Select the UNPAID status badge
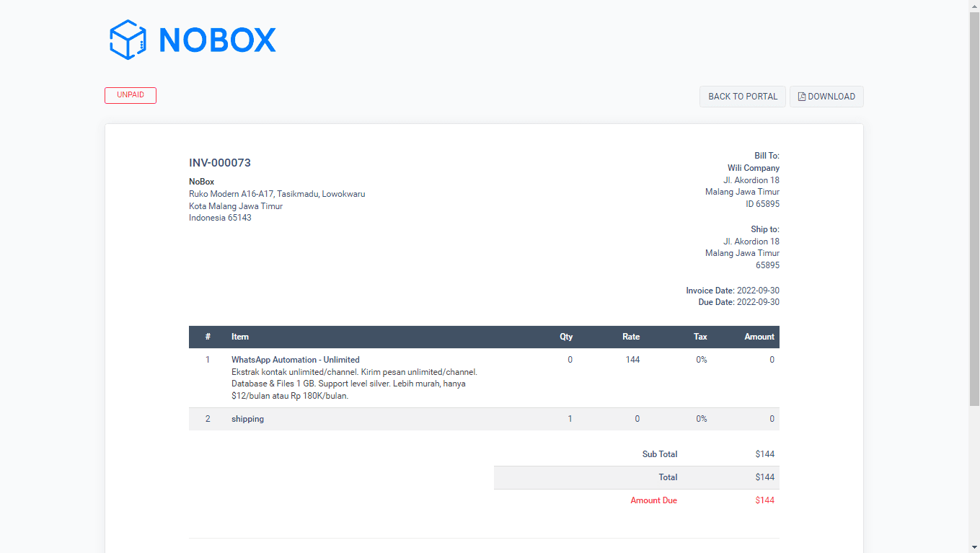Viewport: 980px width, 553px height. click(x=131, y=94)
